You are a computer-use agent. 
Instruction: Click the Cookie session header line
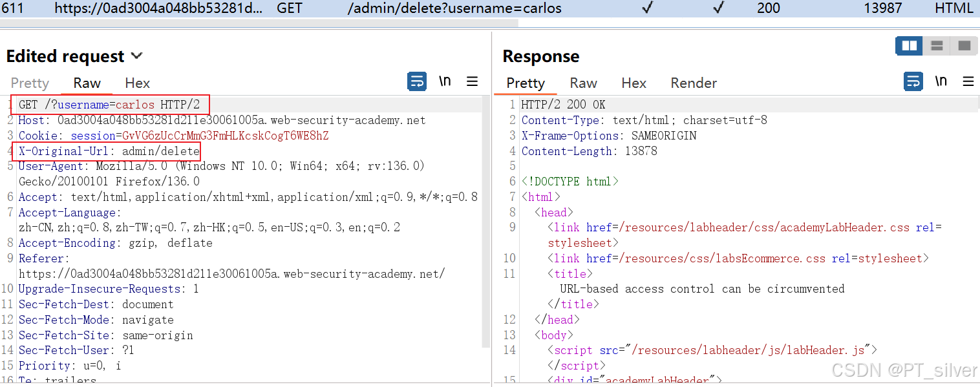coord(173,136)
